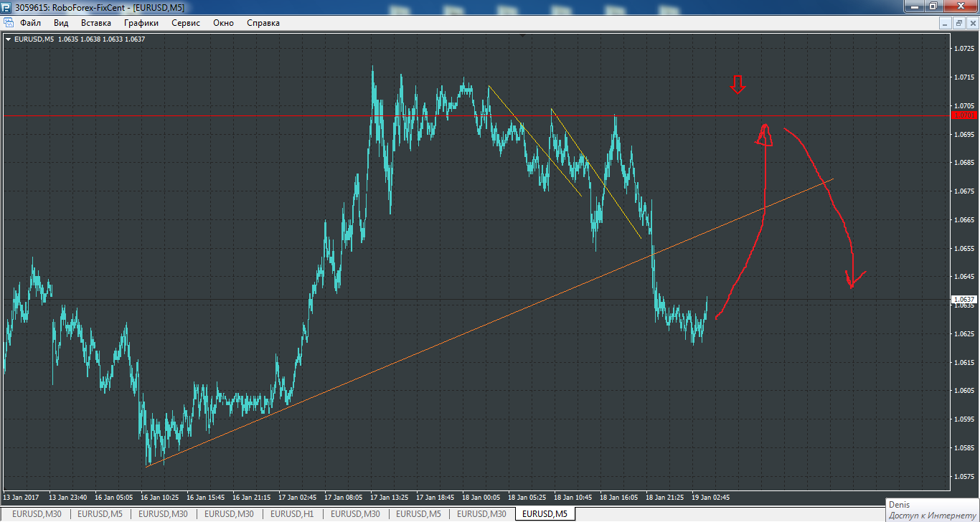980x522 pixels.
Task: Click the '18 Jan 00:05' time label
Action: click(481, 497)
